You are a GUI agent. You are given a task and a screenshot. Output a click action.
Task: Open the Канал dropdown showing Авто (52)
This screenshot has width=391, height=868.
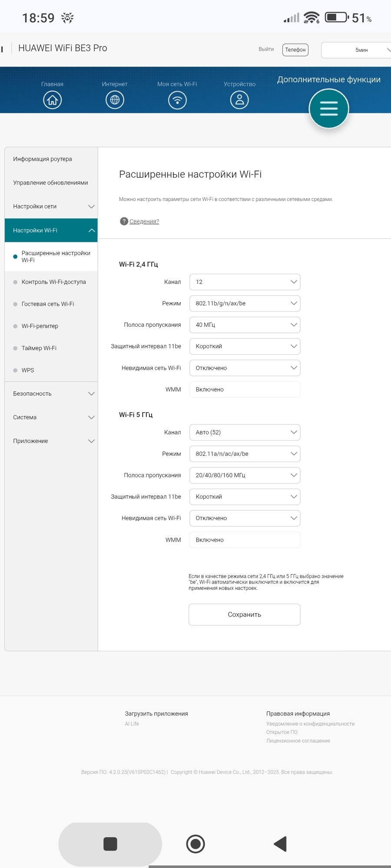(x=245, y=432)
